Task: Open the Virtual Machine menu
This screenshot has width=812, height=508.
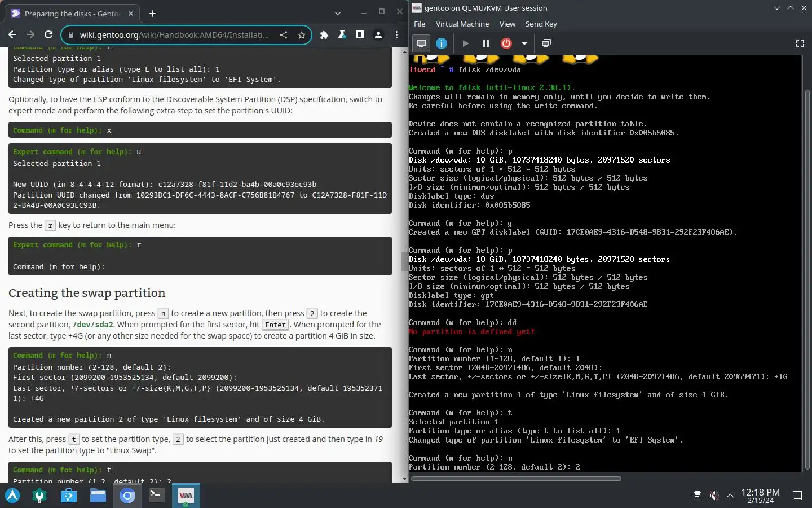Action: click(462, 24)
